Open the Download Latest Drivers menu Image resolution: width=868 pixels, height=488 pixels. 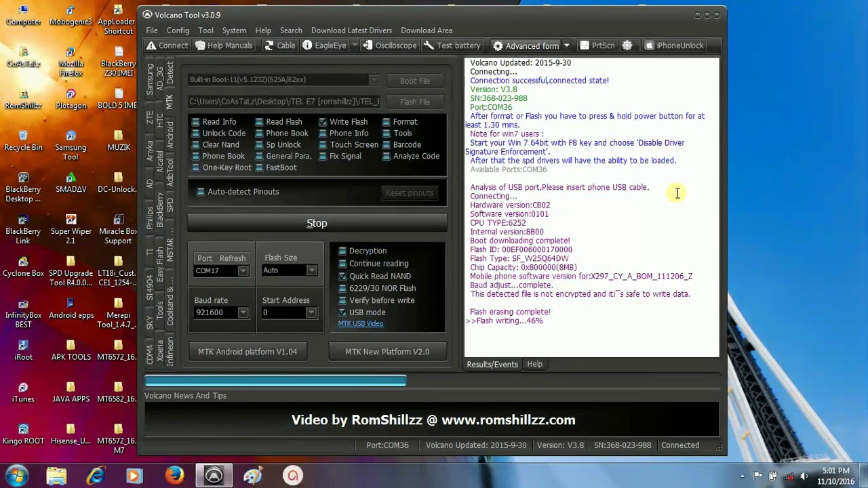tap(351, 30)
